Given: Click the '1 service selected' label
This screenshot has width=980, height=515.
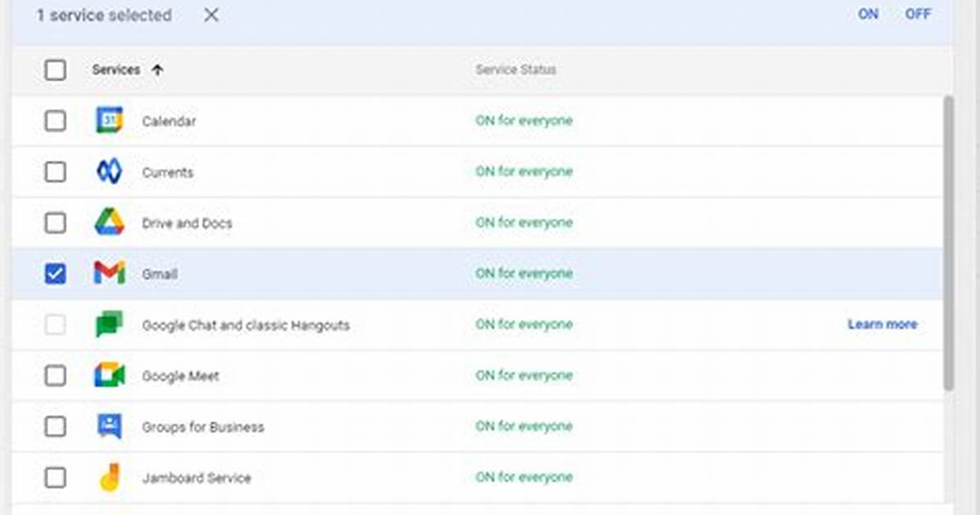Looking at the screenshot, I should [104, 15].
